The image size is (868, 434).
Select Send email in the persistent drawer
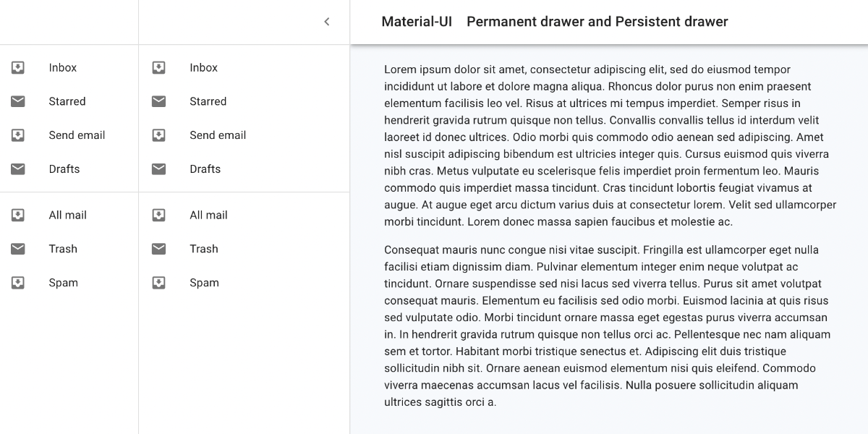point(218,135)
